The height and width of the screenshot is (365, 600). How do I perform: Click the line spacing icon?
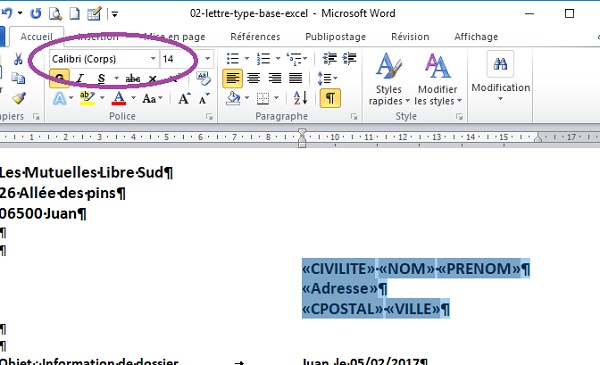coord(324,78)
